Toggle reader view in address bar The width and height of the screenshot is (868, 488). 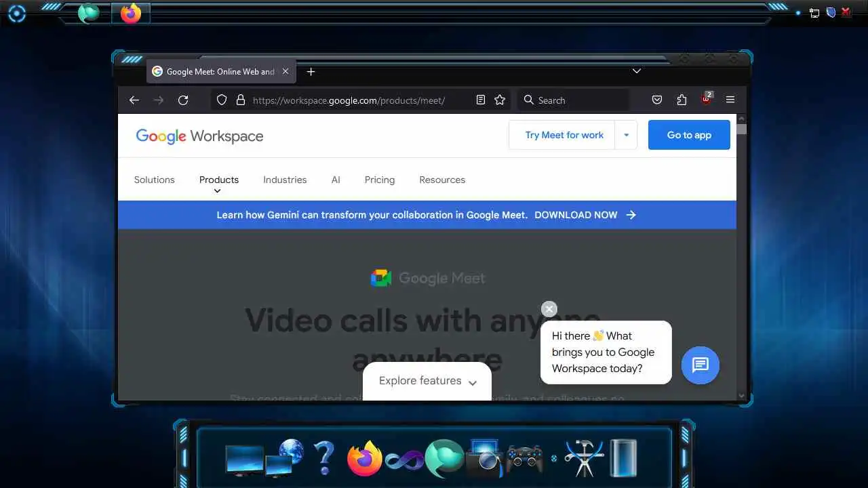click(481, 100)
